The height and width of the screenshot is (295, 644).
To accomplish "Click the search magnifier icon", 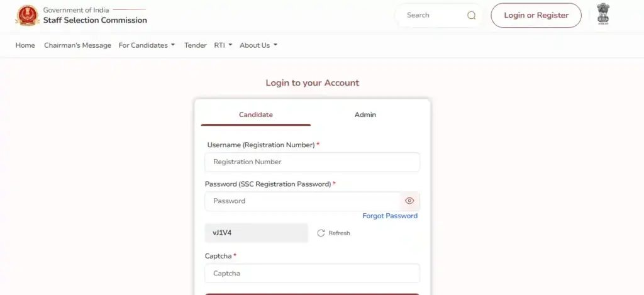I will pyautogui.click(x=472, y=16).
